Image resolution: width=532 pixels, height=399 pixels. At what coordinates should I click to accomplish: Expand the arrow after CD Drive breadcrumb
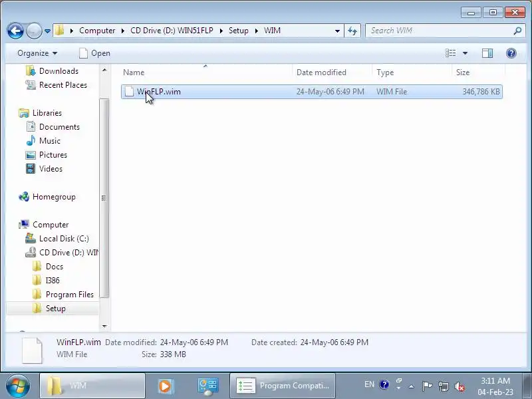221,31
